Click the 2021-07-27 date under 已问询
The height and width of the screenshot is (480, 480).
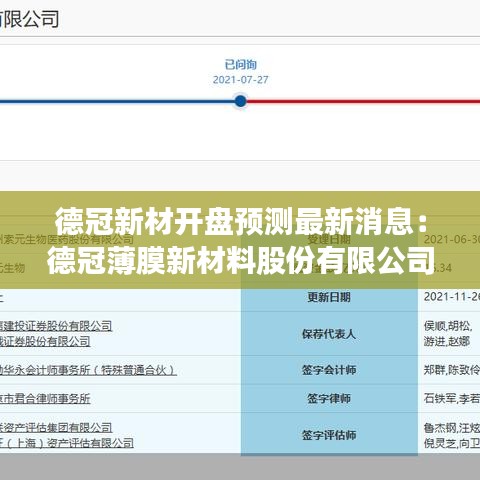coord(240,80)
